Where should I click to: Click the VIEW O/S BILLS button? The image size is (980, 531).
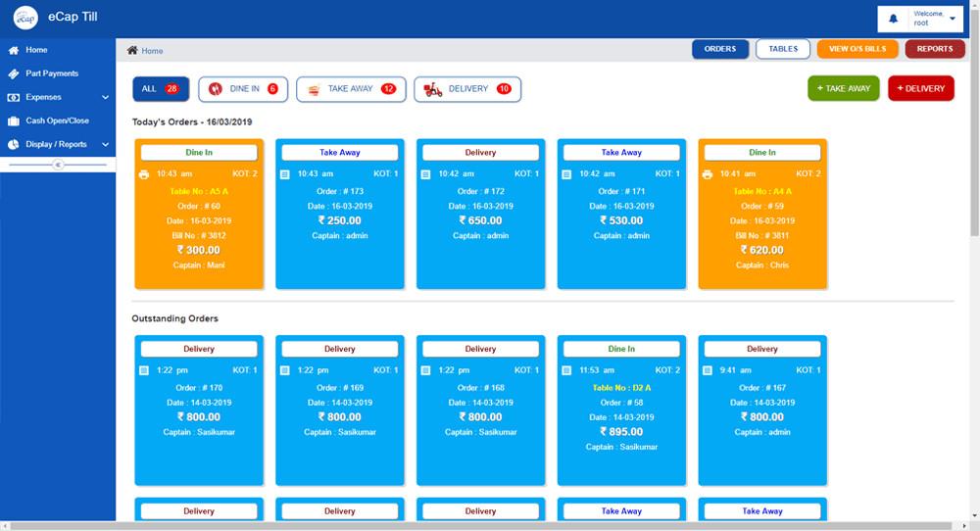(857, 49)
